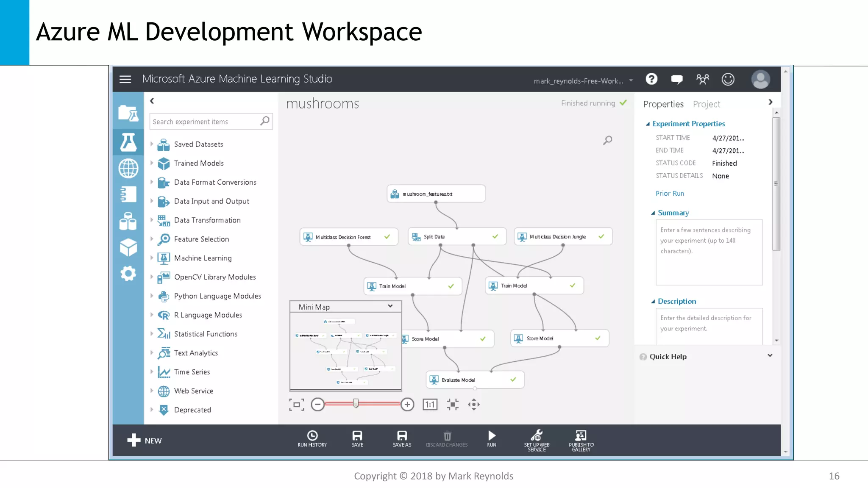Expand OpenCV Library Modules category
Screen dimensions: 868x488
click(152, 277)
